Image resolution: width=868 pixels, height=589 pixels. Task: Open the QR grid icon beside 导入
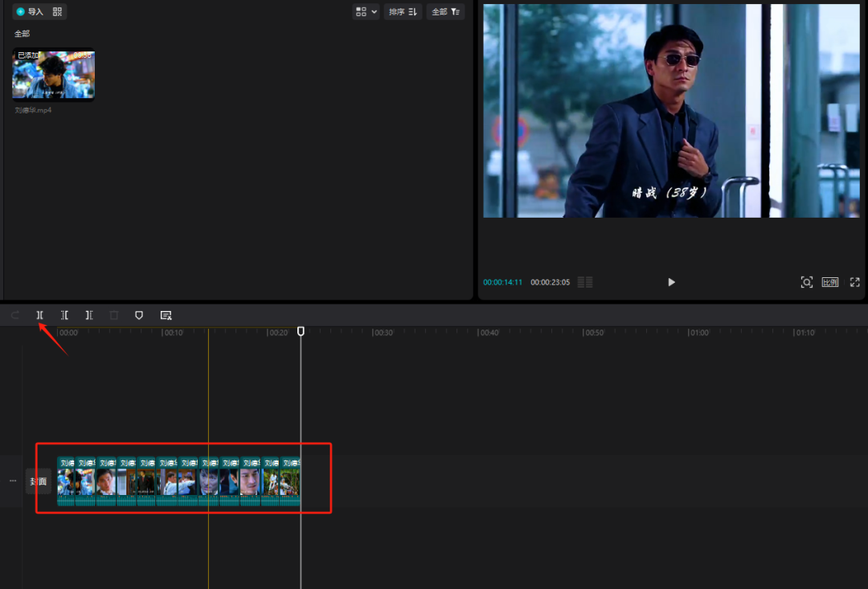pos(57,11)
